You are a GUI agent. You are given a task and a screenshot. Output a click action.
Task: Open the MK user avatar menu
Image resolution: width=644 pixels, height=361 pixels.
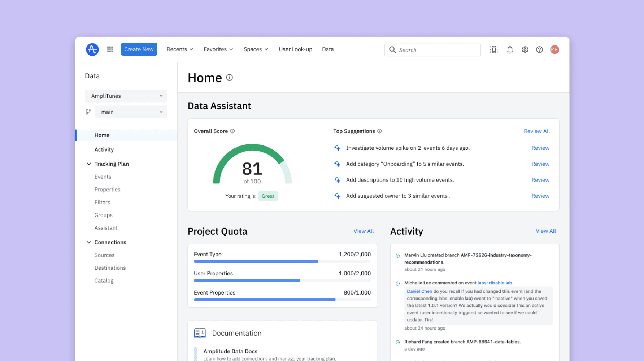click(554, 49)
